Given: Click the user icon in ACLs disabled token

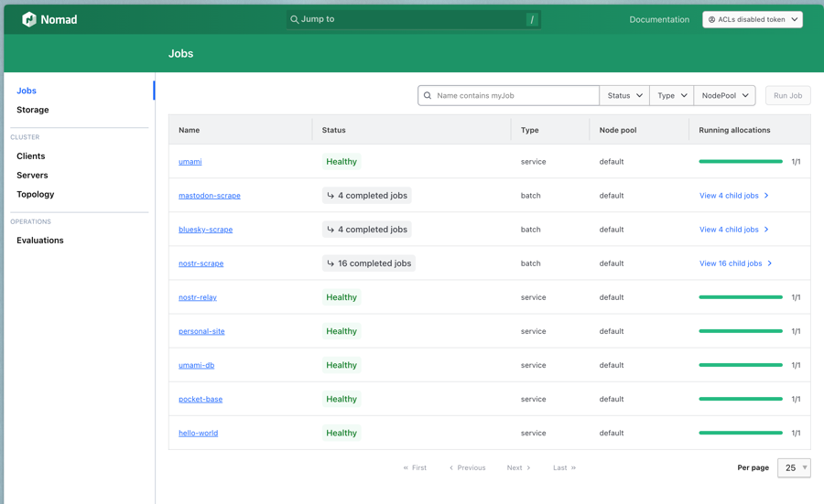Looking at the screenshot, I should tap(711, 19).
